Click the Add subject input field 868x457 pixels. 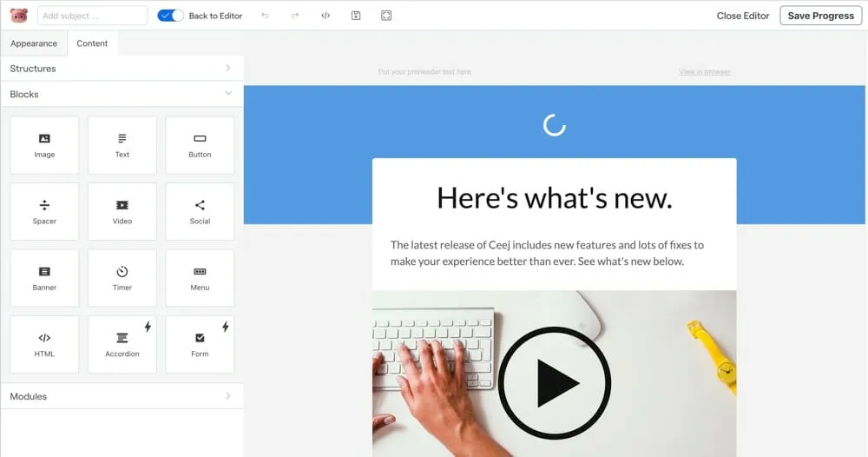92,16
